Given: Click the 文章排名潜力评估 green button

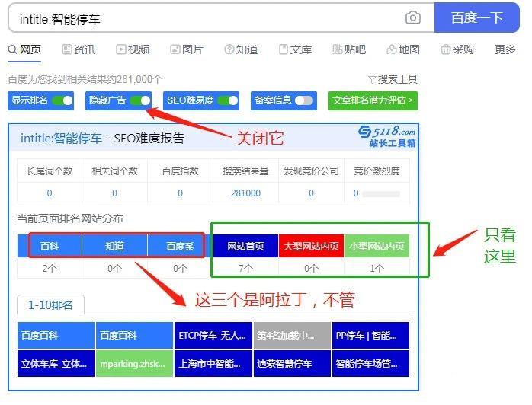Looking at the screenshot, I should click(x=373, y=100).
